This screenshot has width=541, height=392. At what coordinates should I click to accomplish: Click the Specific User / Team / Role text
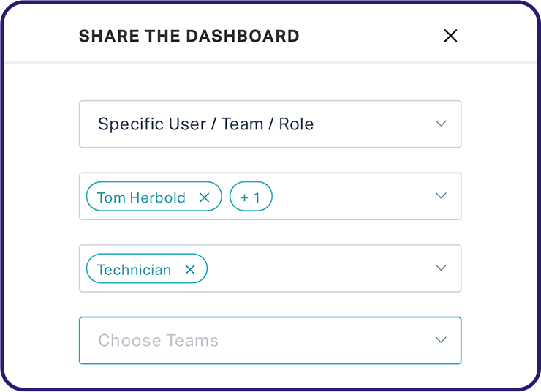205,124
